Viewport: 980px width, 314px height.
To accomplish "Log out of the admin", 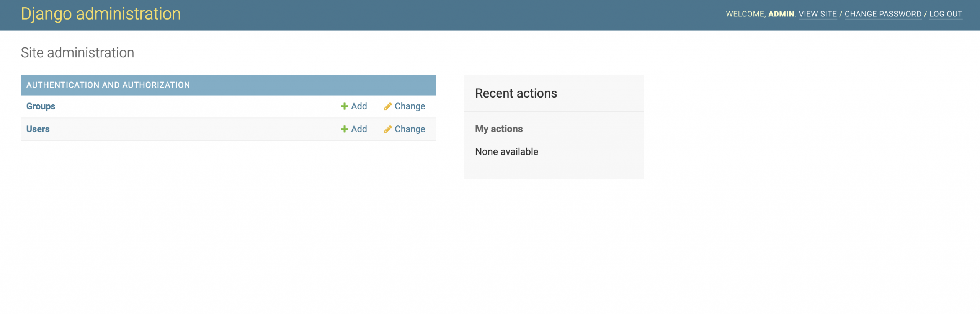I will tap(946, 14).
